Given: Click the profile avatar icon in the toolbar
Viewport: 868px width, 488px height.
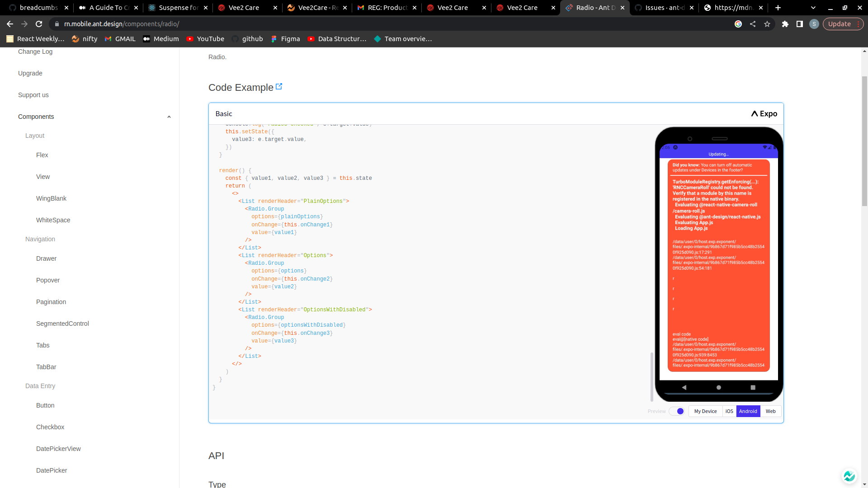Looking at the screenshot, I should (x=815, y=24).
